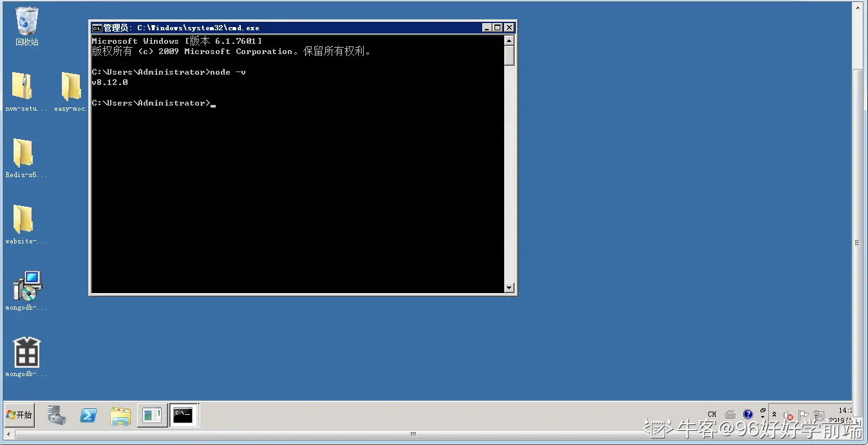Open the language bar help icon
The width and height of the screenshot is (868, 445).
[x=748, y=415]
